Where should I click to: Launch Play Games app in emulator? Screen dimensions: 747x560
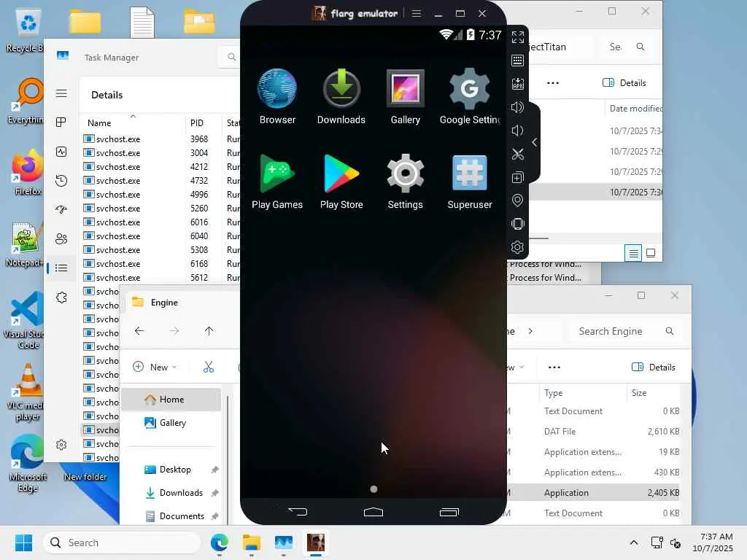click(x=277, y=182)
